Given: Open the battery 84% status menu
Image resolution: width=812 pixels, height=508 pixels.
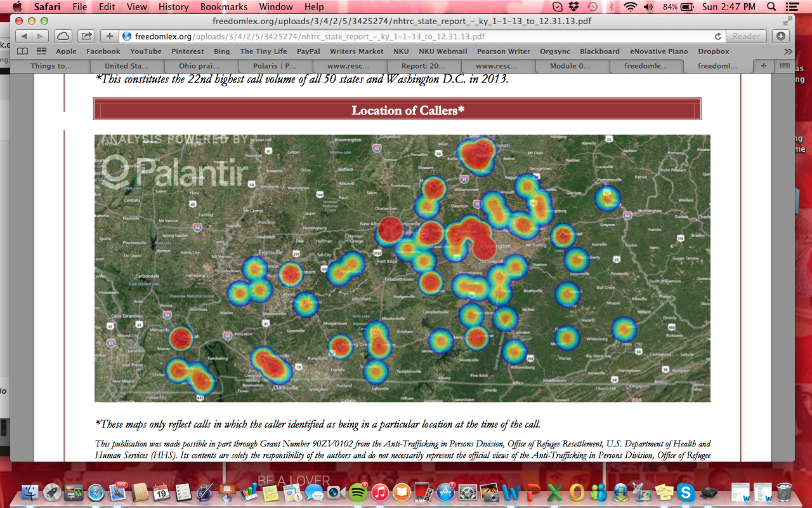Looking at the screenshot, I should 678,7.
